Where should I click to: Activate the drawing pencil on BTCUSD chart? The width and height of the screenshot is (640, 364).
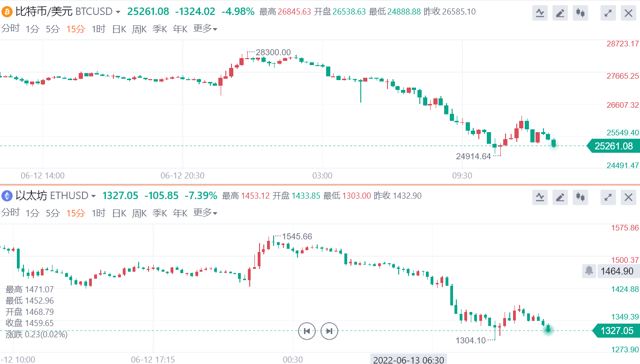tap(560, 13)
